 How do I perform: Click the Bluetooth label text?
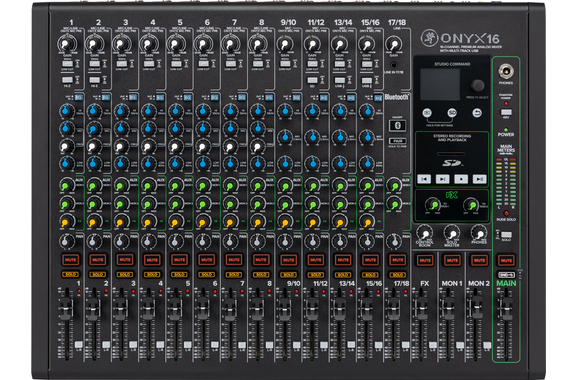(397, 97)
